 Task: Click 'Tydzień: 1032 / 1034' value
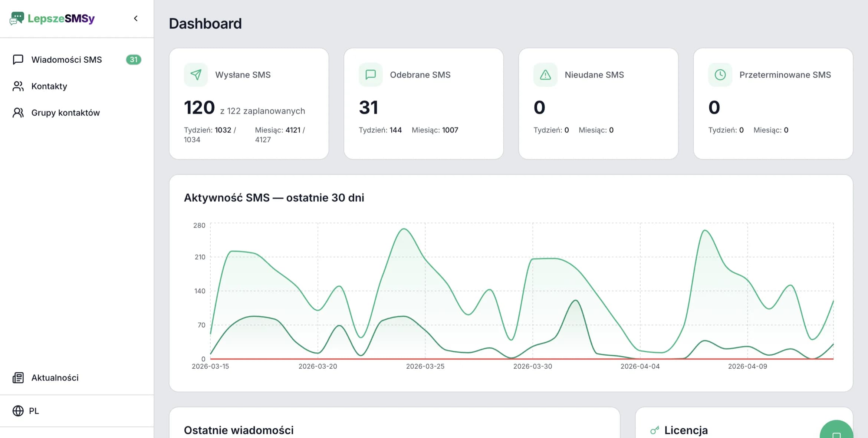[x=210, y=135]
